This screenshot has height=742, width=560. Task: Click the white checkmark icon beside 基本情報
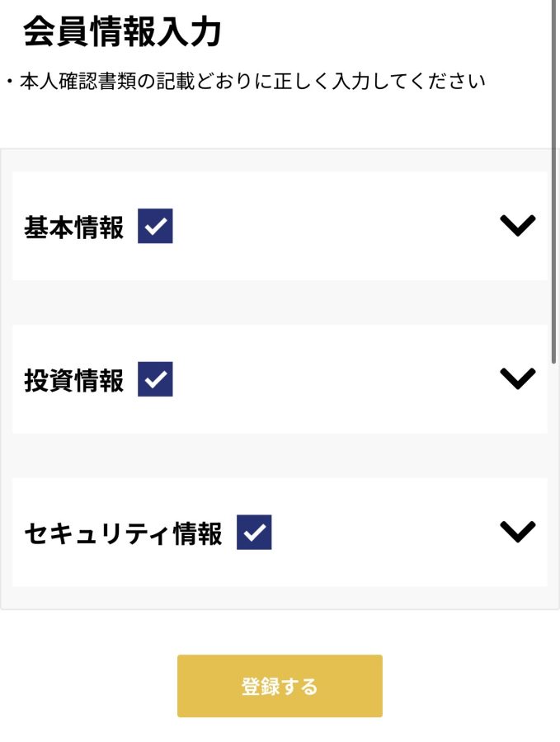click(x=155, y=226)
